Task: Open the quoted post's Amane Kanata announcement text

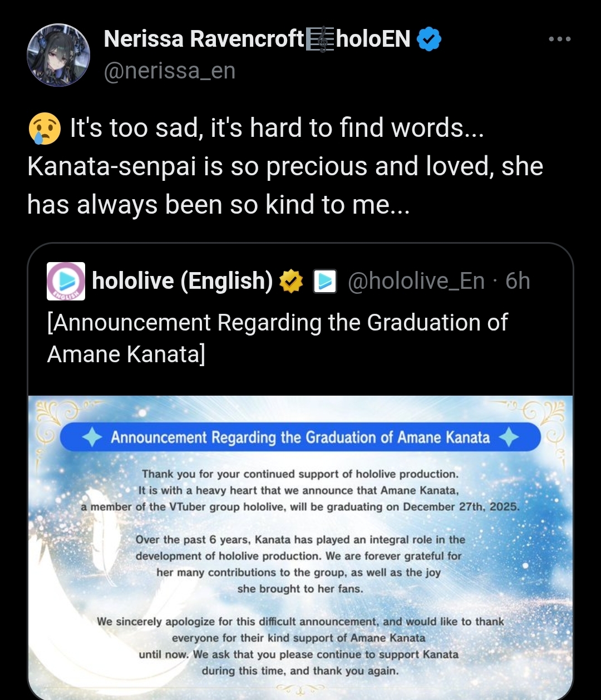Action: click(277, 338)
